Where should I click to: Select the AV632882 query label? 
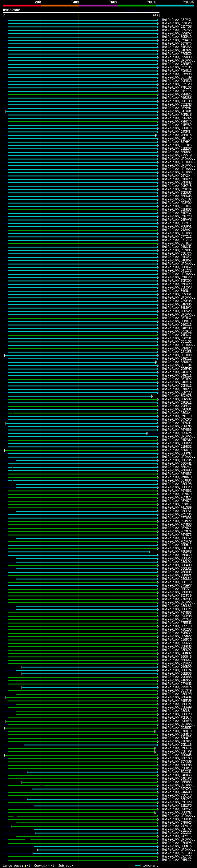(x=11, y=10)
